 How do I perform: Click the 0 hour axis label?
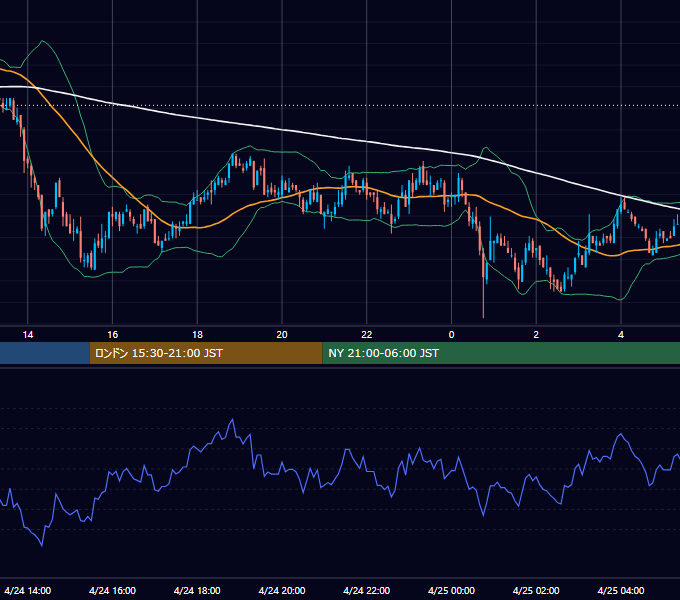451,335
